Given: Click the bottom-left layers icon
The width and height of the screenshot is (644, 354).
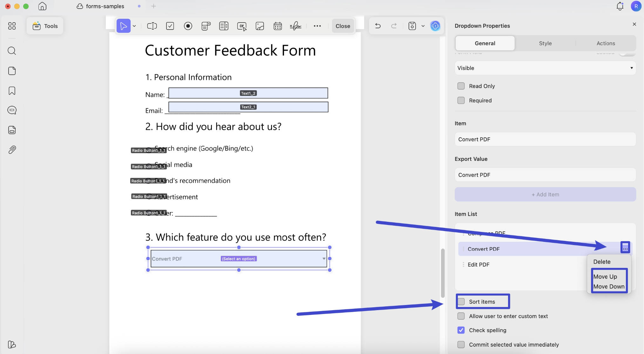Looking at the screenshot, I should (12, 344).
